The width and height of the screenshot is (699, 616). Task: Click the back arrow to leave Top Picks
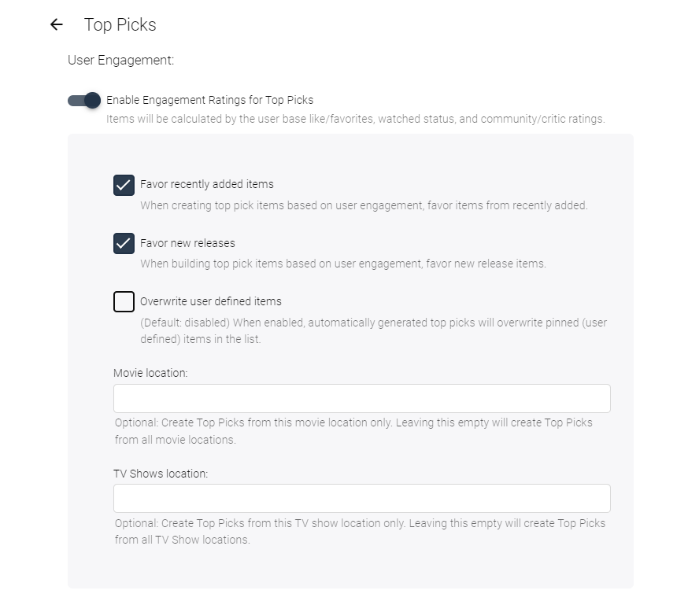56,24
